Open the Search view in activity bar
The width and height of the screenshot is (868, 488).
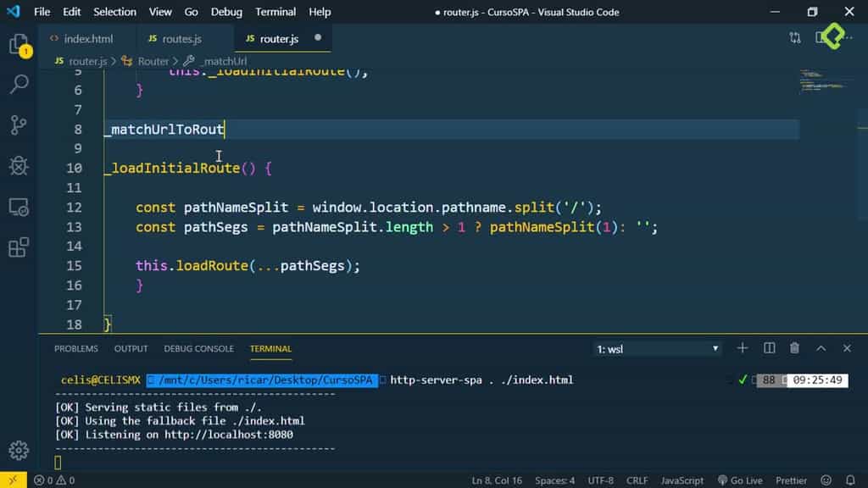point(19,84)
